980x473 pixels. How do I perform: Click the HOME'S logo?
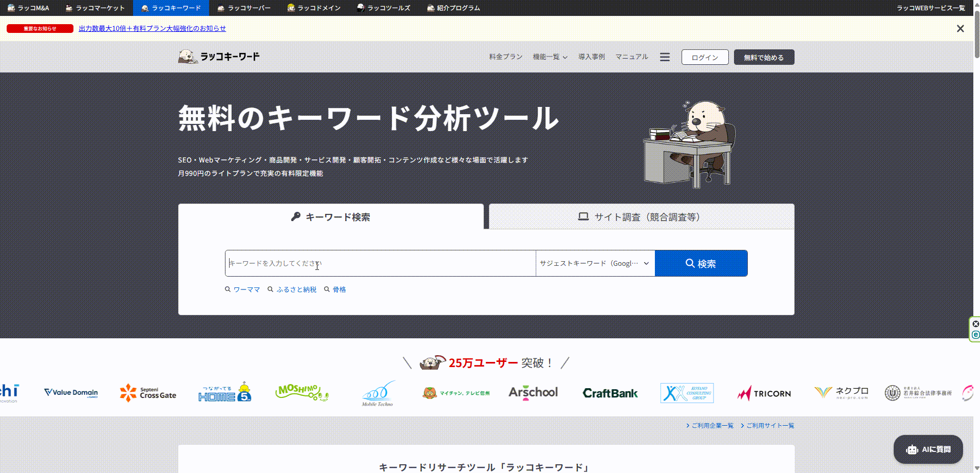point(224,392)
